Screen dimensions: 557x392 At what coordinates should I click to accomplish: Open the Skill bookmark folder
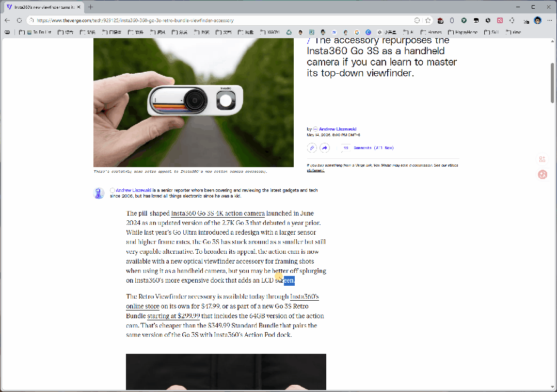pos(491,32)
